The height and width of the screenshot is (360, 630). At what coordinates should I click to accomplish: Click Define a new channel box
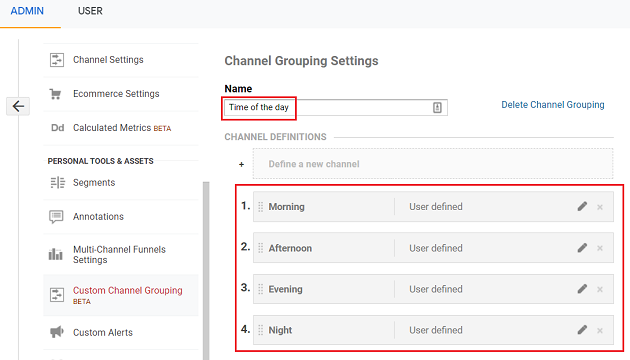[433, 164]
